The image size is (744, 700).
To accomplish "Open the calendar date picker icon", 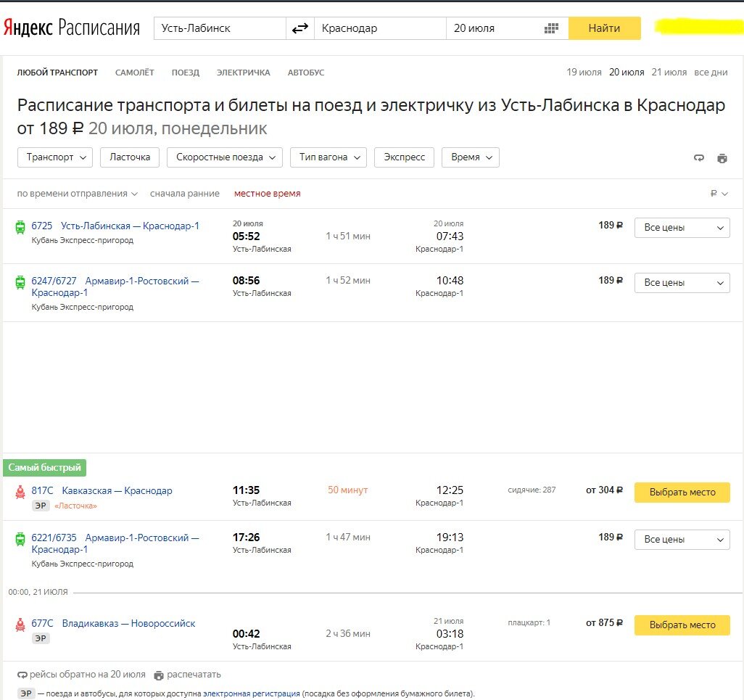I will click(551, 28).
